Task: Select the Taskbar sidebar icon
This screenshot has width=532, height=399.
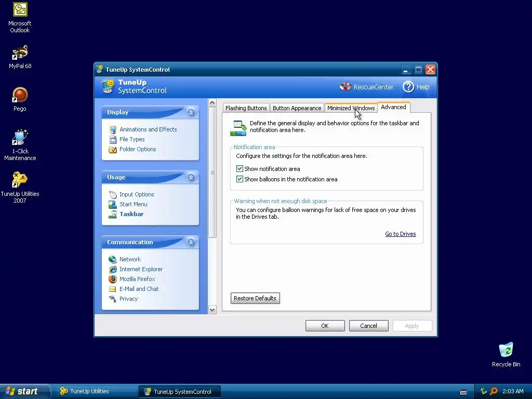Action: [113, 214]
